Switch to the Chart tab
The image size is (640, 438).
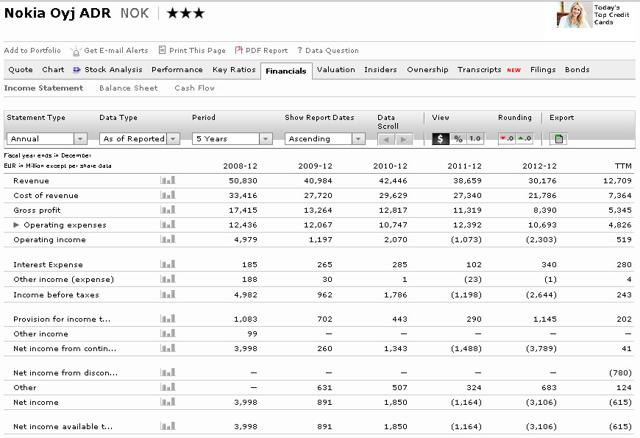53,69
